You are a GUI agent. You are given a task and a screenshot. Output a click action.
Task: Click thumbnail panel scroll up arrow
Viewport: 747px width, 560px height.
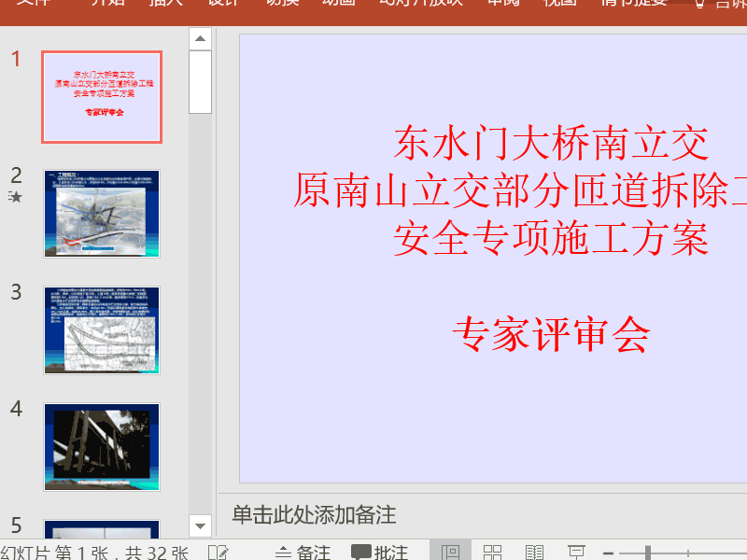click(200, 38)
